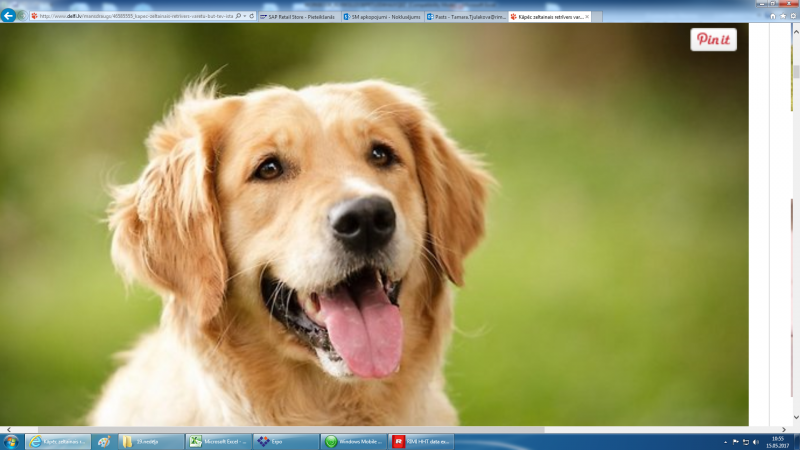Open the Paint icon in the taskbar
The width and height of the screenshot is (800, 450).
(104, 441)
